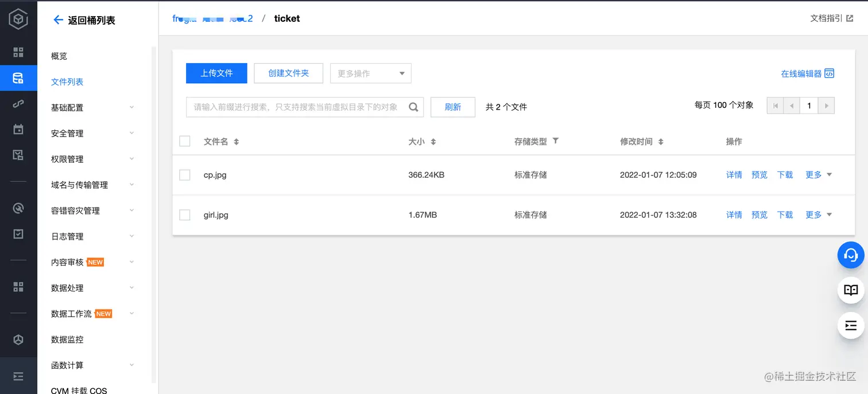Expand 更多 menu for girl.jpg
Viewport: 868px width, 394px height.
click(x=819, y=215)
